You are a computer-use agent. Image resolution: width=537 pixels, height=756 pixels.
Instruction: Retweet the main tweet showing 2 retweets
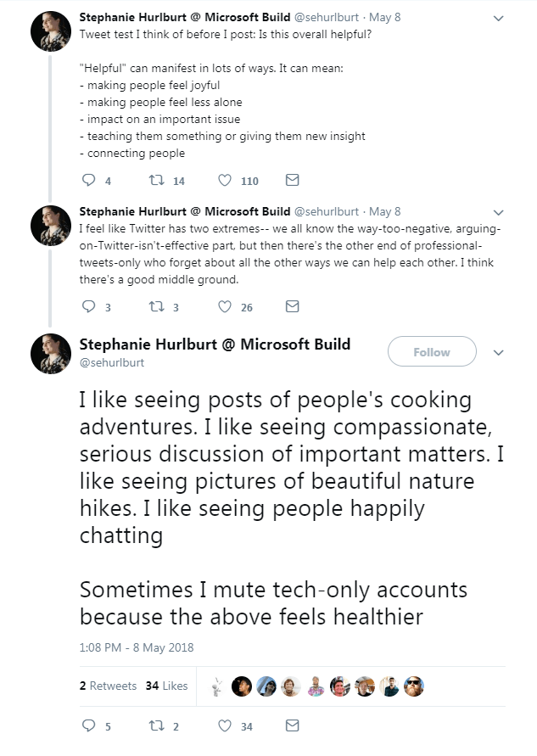click(x=155, y=726)
